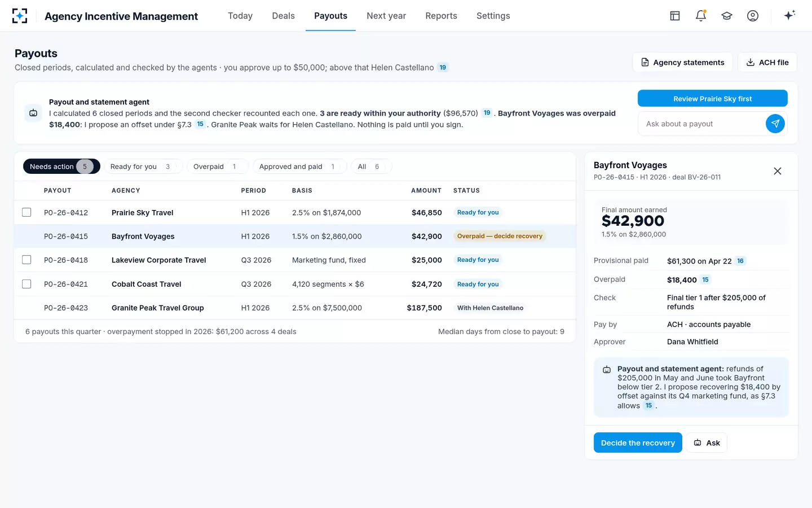Open citation badge 15 beside Overpaid $18,400
The width and height of the screenshot is (812, 508).
(x=705, y=279)
